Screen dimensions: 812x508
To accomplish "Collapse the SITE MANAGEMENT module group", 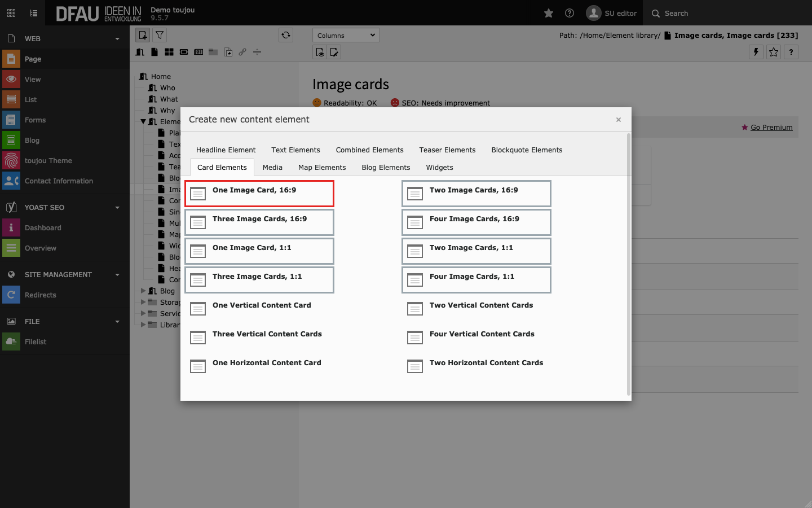I will coord(117,275).
